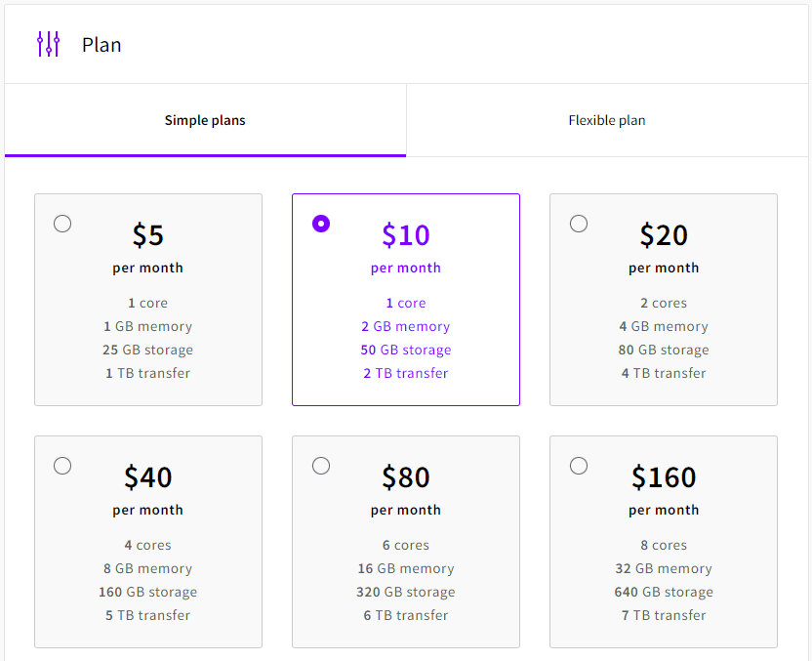
Task: Click the selected $10 plan radio button
Action: [x=321, y=223]
